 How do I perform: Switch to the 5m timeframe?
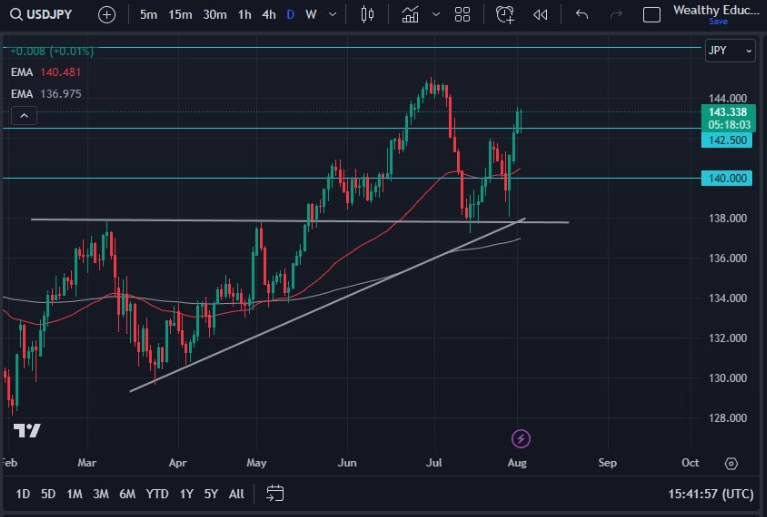148,15
